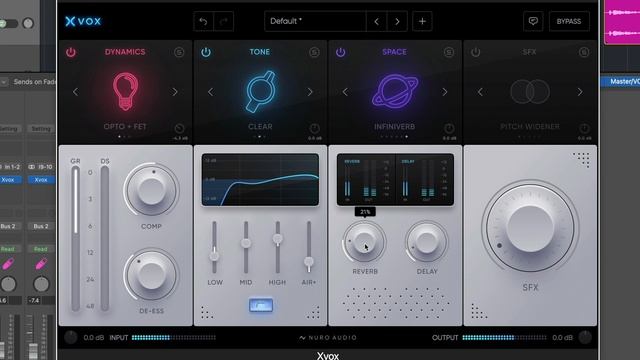
Task: Click the DELAY knob
Action: tap(427, 242)
